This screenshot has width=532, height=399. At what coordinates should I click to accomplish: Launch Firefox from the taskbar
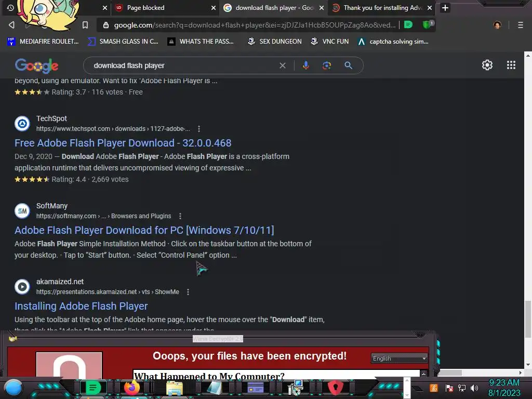pos(132,388)
